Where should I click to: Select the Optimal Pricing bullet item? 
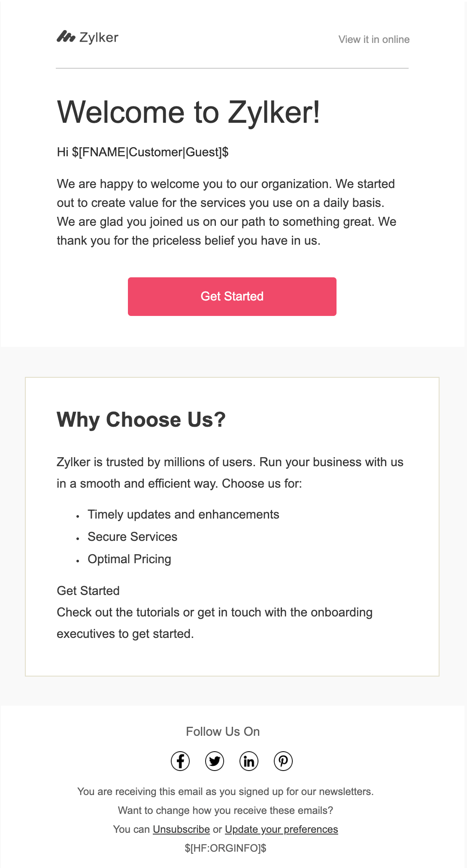(129, 559)
